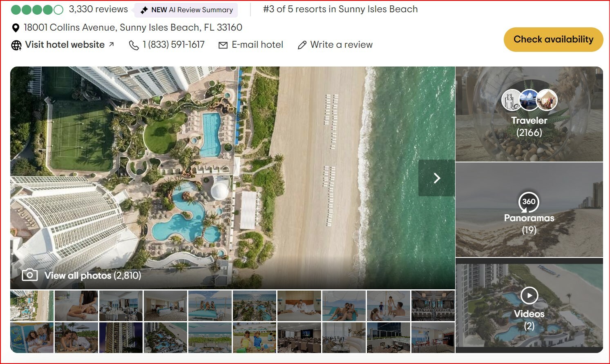This screenshot has width=610, height=364.
Task: Select the night tower building thumbnail
Action: click(x=121, y=337)
